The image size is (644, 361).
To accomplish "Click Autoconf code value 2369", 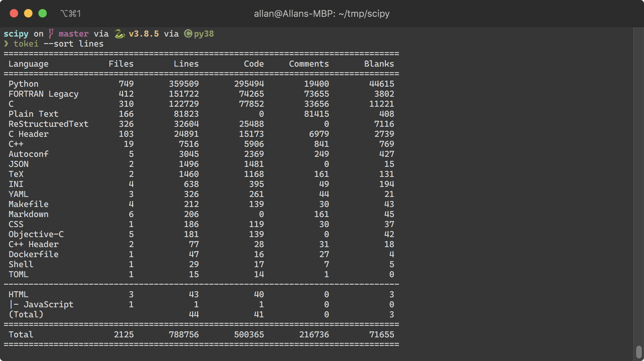I will (x=254, y=154).
